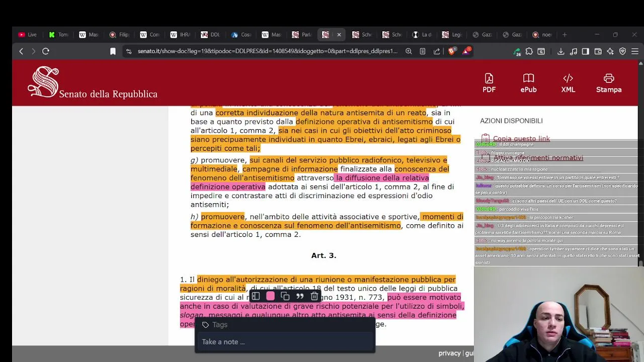Click the senato.it address bar URL

268,51
